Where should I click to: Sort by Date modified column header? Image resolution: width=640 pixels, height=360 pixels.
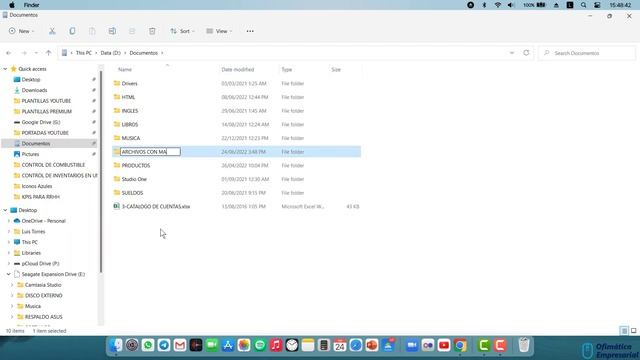[238, 69]
